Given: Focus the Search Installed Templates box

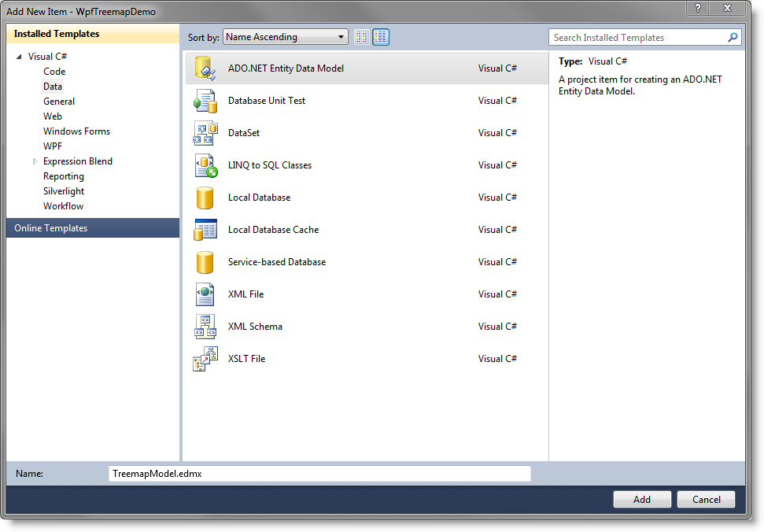Looking at the screenshot, I should click(637, 38).
